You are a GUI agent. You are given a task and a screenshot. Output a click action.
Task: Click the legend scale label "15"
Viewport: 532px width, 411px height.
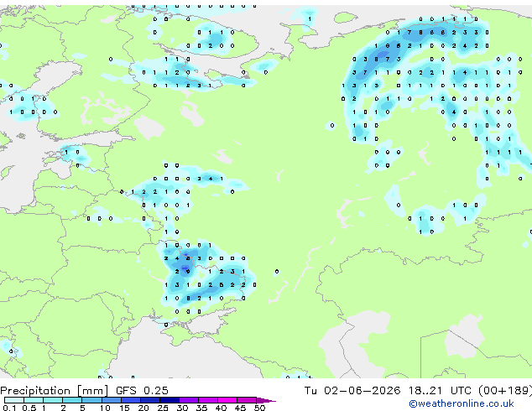pos(124,408)
